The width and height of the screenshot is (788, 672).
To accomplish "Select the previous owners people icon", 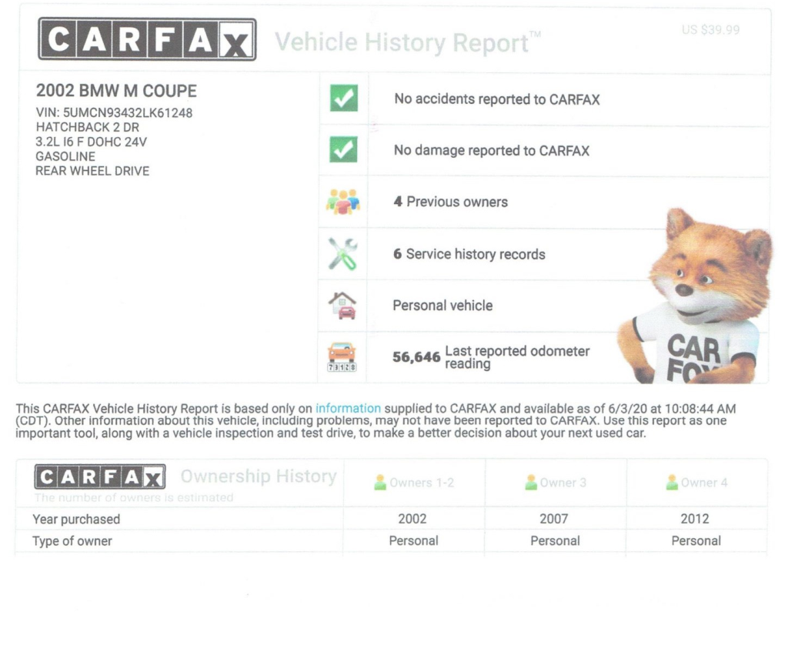I will tap(343, 202).
